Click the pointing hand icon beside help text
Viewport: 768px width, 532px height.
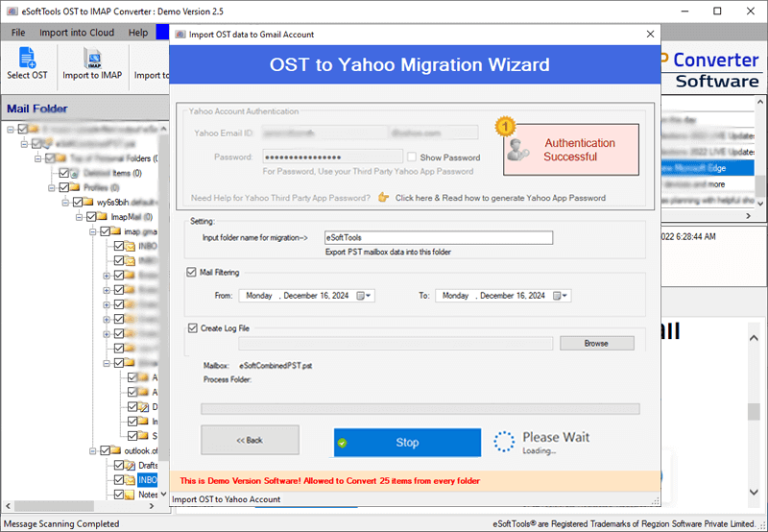383,198
